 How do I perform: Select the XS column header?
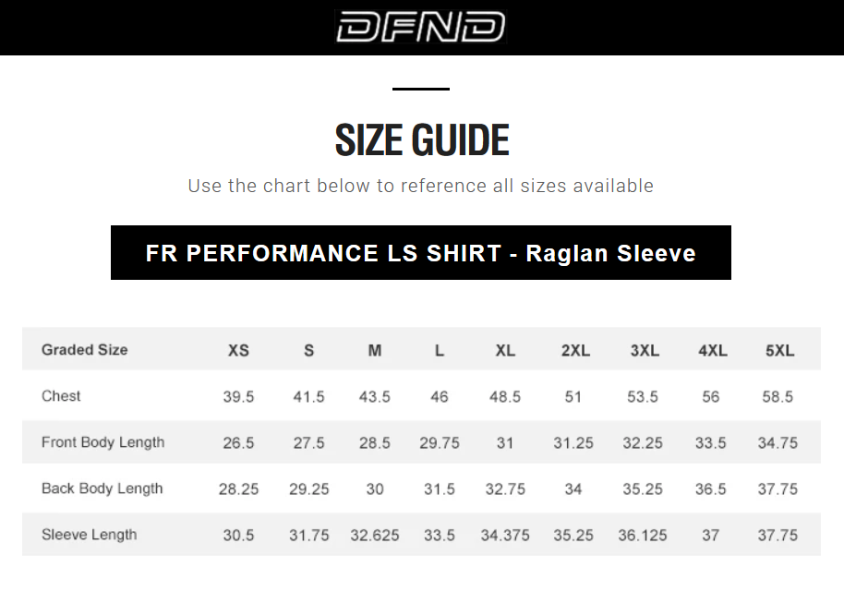[238, 351]
